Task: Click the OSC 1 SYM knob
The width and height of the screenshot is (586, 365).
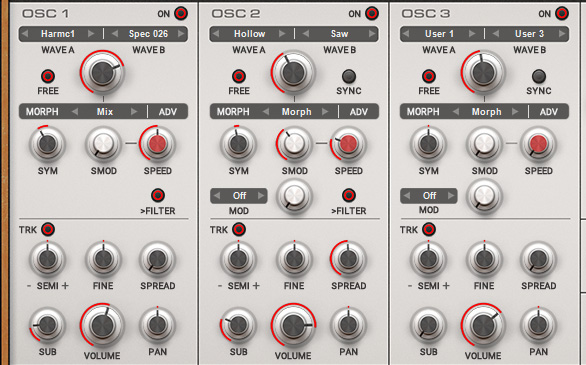Action: pos(47,144)
